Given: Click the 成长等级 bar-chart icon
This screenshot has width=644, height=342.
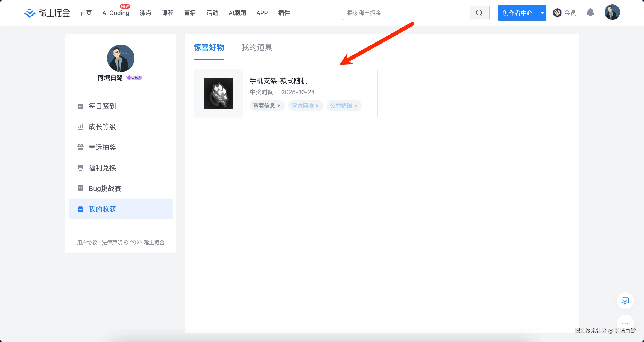Looking at the screenshot, I should click(x=80, y=127).
